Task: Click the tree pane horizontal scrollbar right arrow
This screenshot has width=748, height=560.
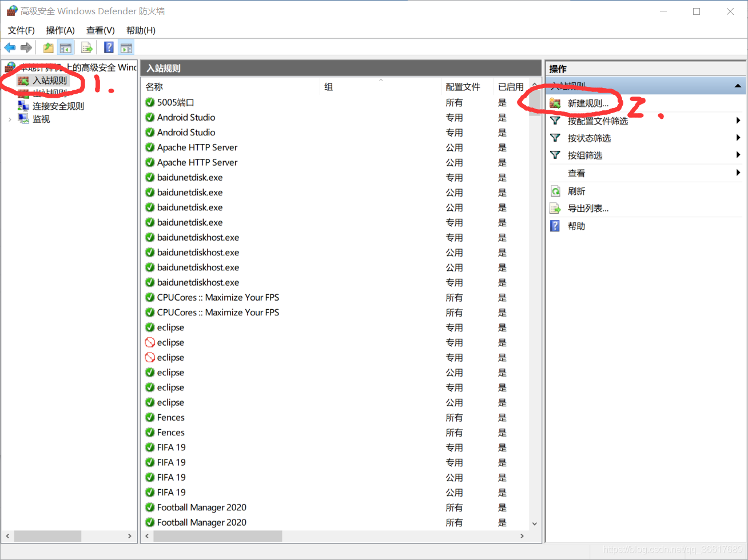Action: [x=130, y=536]
